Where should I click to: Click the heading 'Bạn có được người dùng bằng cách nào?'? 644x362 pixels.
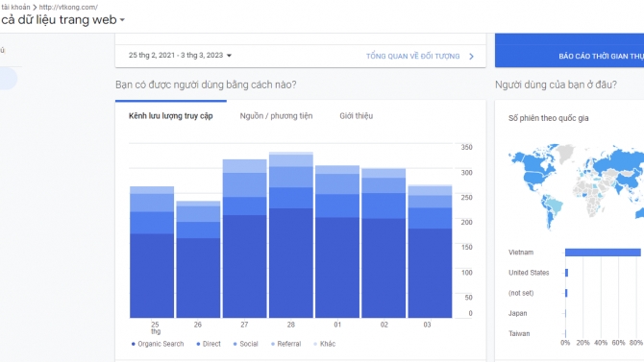[206, 84]
